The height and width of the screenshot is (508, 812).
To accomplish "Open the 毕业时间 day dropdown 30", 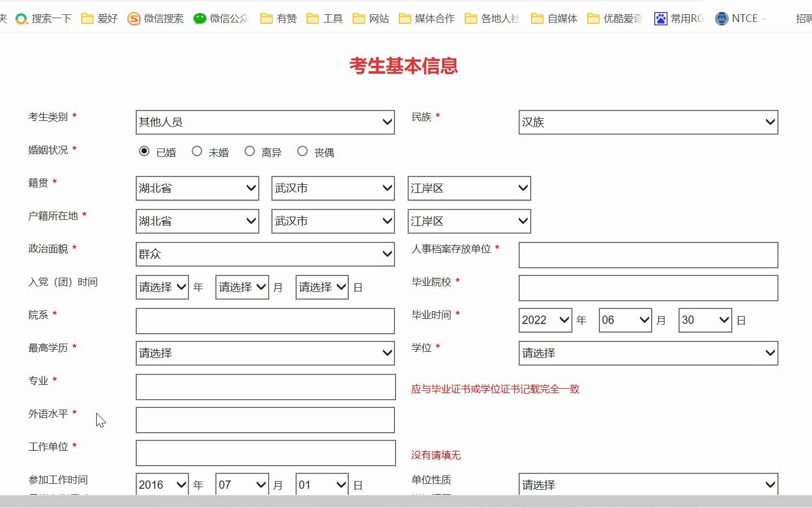I will [x=705, y=320].
